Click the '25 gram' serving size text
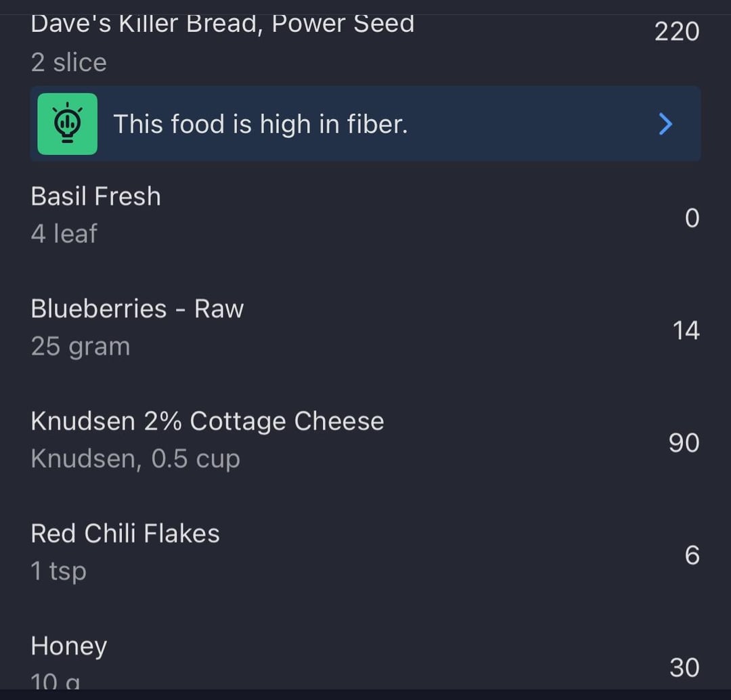Image resolution: width=731 pixels, height=700 pixels. (x=81, y=347)
